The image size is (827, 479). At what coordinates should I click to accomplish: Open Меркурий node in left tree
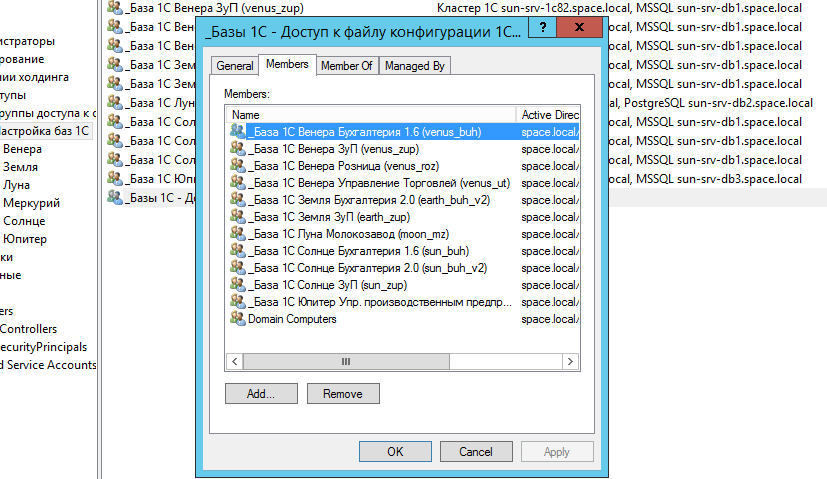[x=31, y=203]
